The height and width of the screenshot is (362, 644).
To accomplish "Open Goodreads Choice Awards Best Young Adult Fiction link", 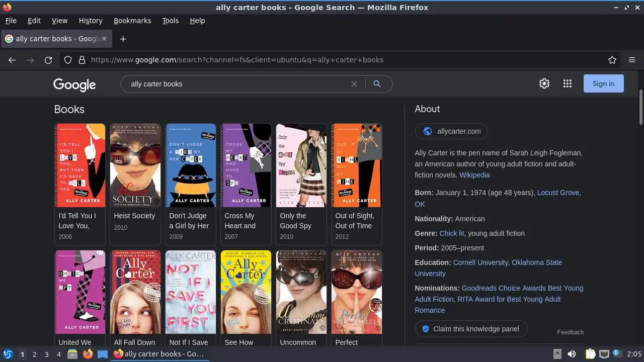I will 523,288.
